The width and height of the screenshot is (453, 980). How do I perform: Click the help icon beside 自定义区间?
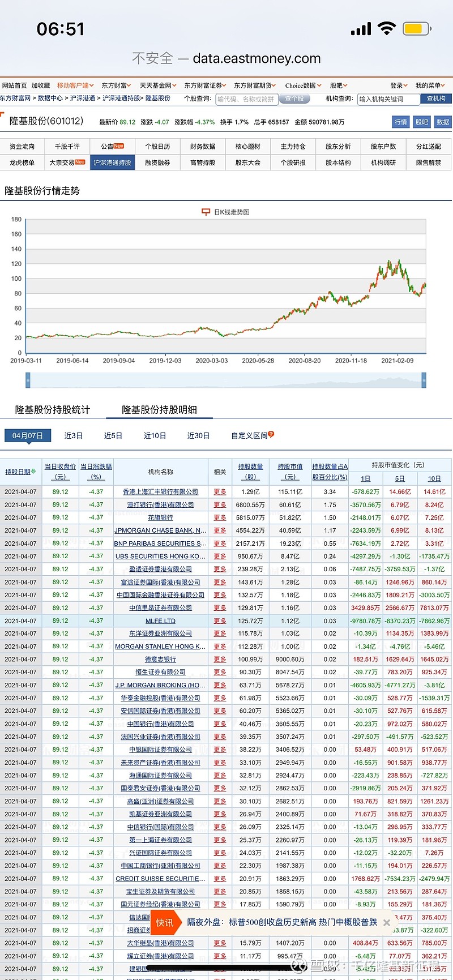[x=271, y=434]
